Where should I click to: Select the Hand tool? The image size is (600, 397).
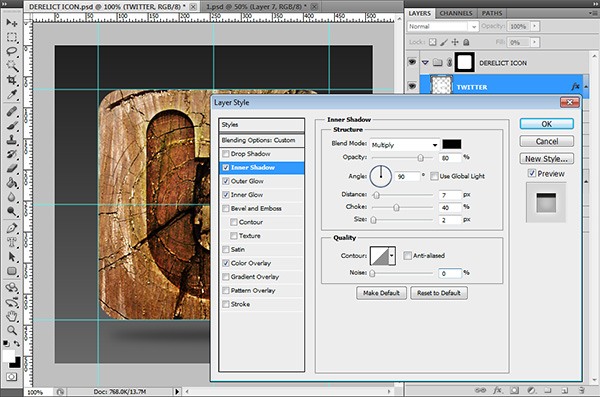click(12, 317)
